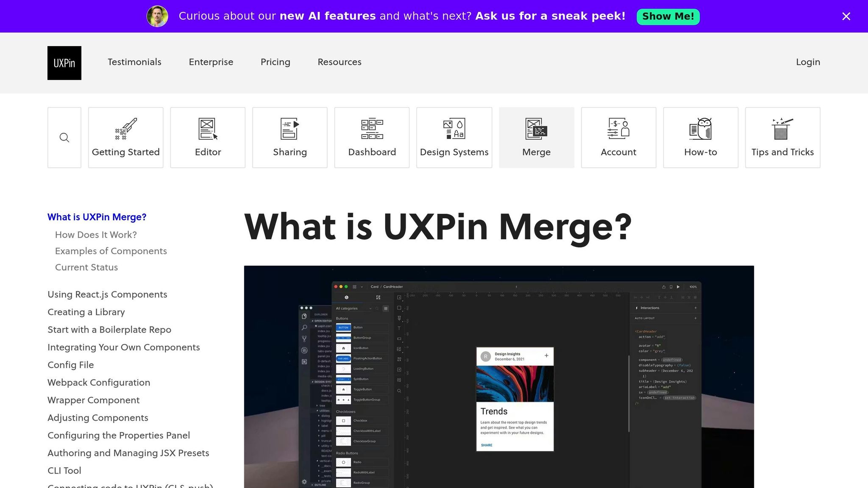Choose the ToggleButton component in Buttons list

[362, 389]
